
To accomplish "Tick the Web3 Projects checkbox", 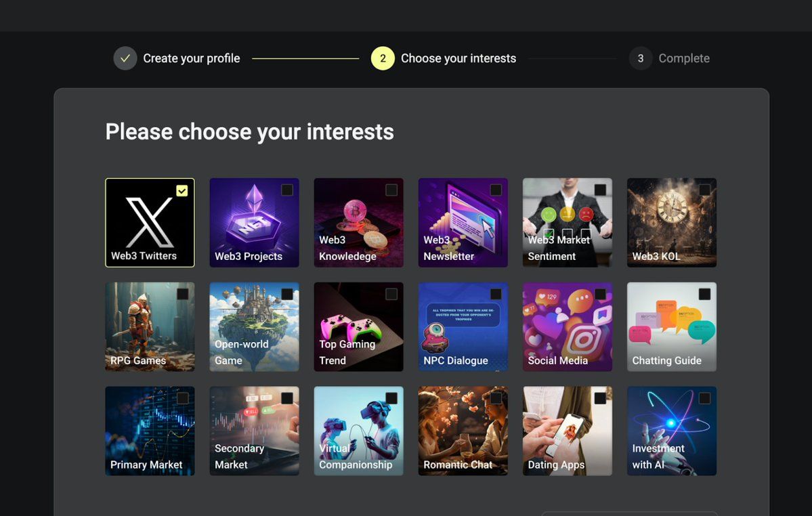I will (x=287, y=190).
